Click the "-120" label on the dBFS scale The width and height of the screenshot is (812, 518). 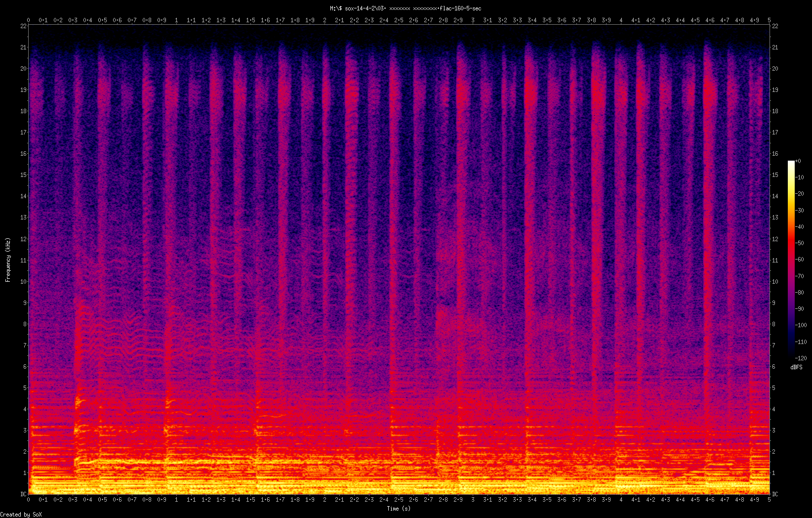click(x=801, y=358)
